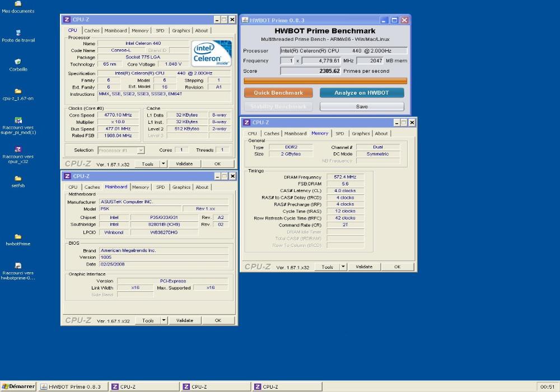Select the cpuz_x32 shortcut icon
This screenshot has width=560, height=392.
click(18, 150)
